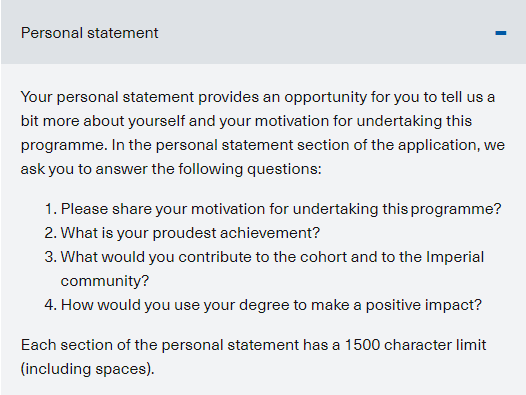Click the word 'Imperial' in question three

[455, 257]
